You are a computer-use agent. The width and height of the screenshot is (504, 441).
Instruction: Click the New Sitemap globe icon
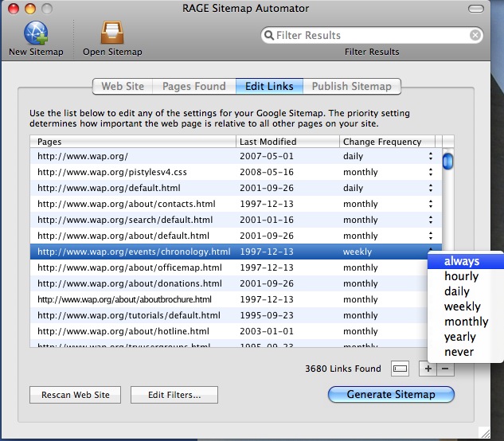[36, 33]
